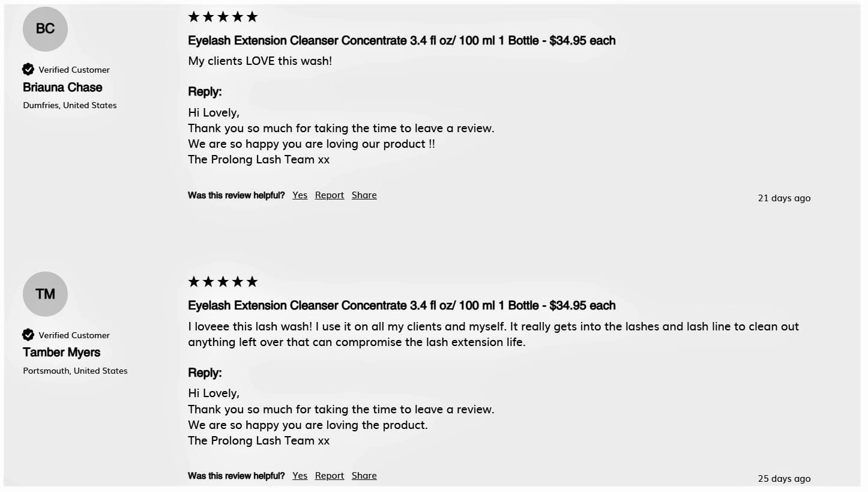
Task: Report Briauna Chase's review
Action: coord(330,195)
